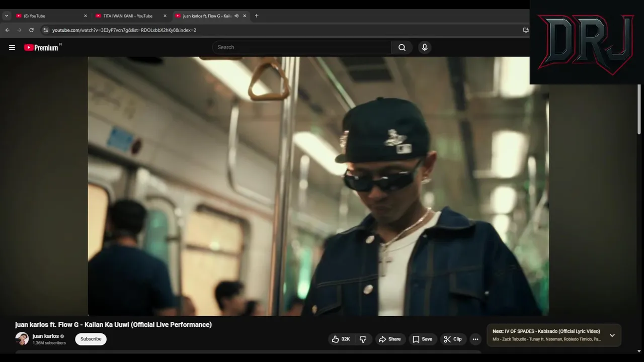Click the video title text
The width and height of the screenshot is (644, 362).
(x=113, y=325)
